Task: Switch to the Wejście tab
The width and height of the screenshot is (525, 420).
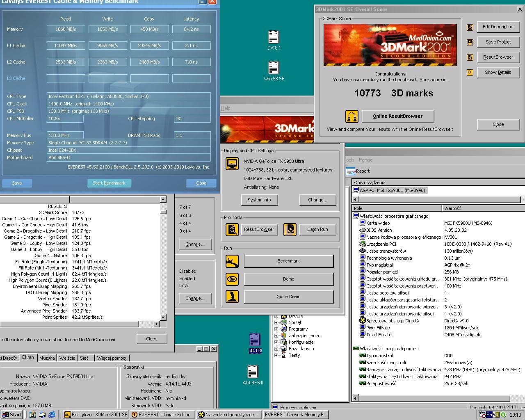Action: 67,358
